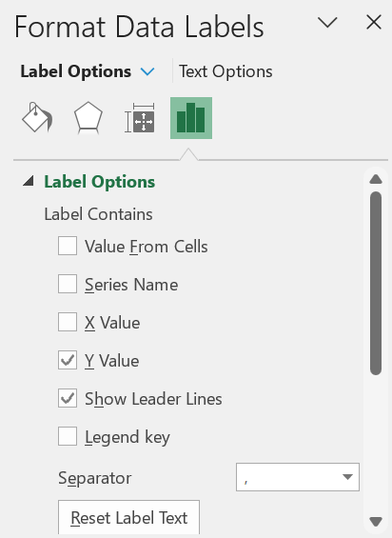Viewport: 392px width, 538px height.
Task: Select the Effects pentagon icon
Action: coord(88,118)
